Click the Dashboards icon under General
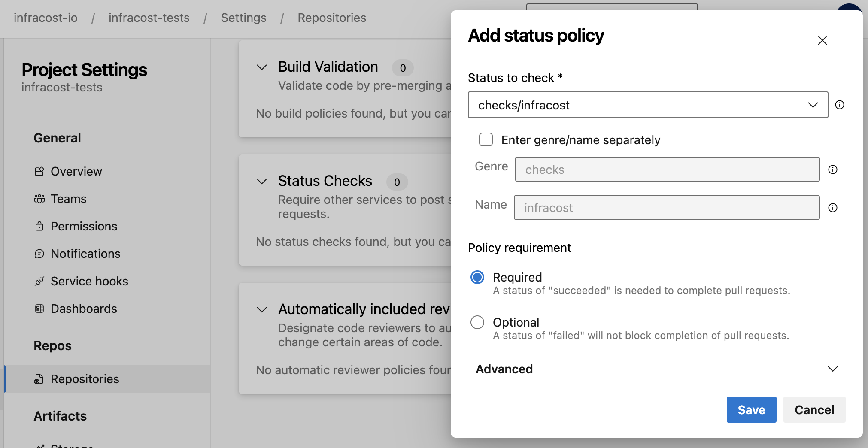Viewport: 868px width, 448px height. (40, 308)
